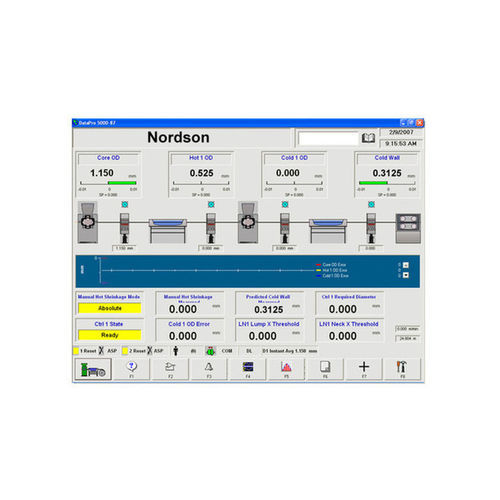Click the date display 2/9/2007
Screen dimensions: 500x500
pyautogui.click(x=401, y=132)
